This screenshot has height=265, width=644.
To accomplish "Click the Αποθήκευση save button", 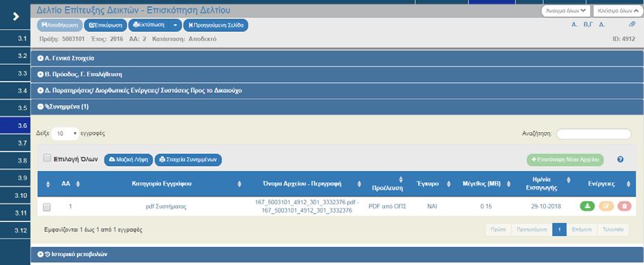I will (x=60, y=25).
